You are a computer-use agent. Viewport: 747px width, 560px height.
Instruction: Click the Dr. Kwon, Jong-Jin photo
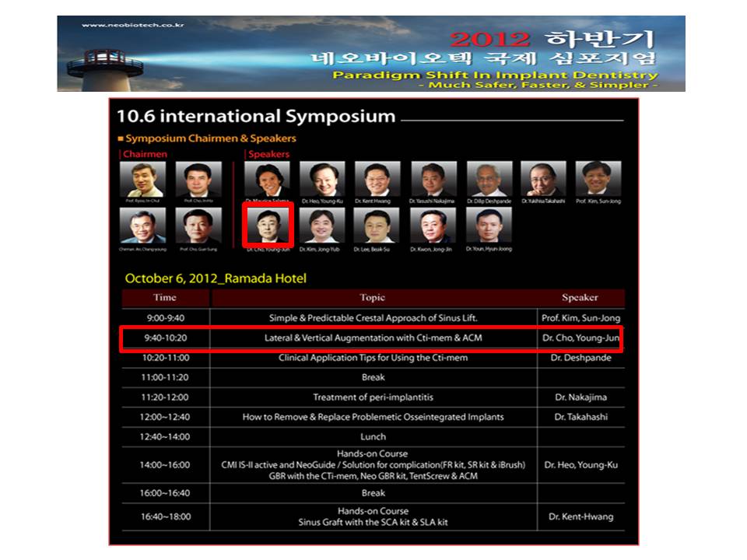click(x=433, y=226)
